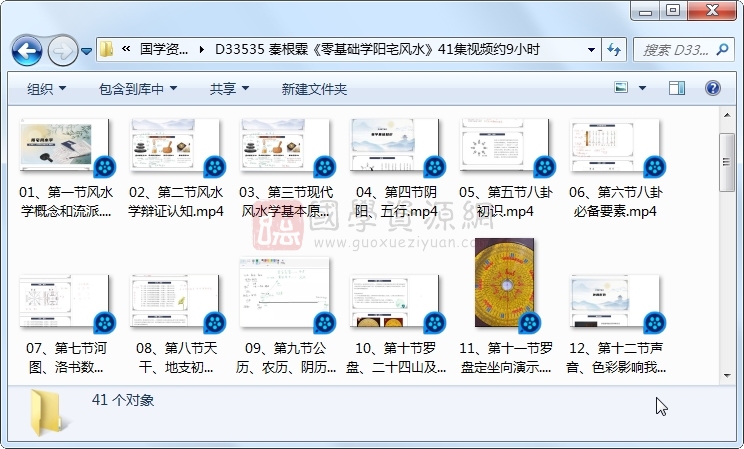Click file name 04、第四节阴阳、五行.mp4
This screenshot has width=744, height=449.
396,201
